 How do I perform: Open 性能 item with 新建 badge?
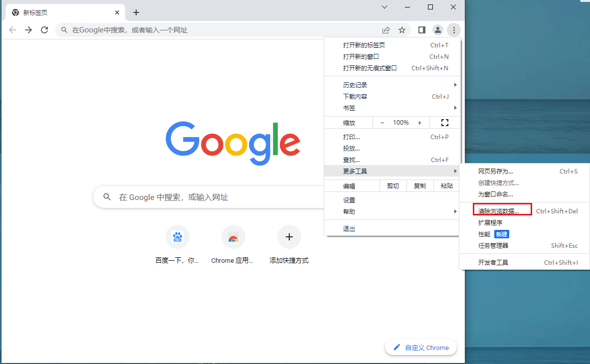coord(525,234)
